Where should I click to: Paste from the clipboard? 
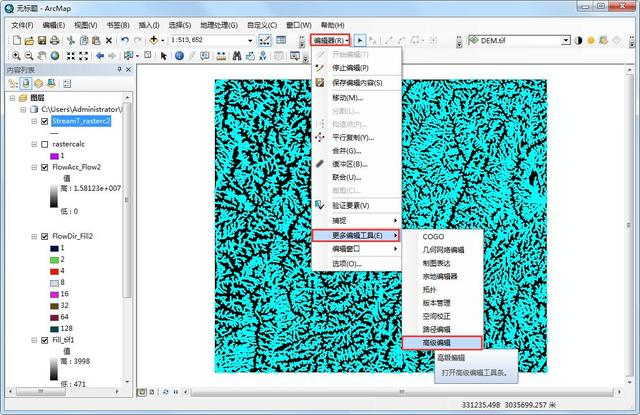[96, 40]
